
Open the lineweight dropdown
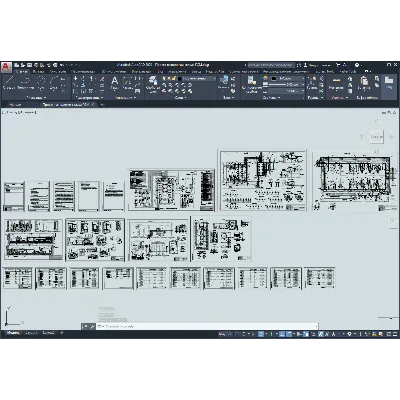coord(287,85)
